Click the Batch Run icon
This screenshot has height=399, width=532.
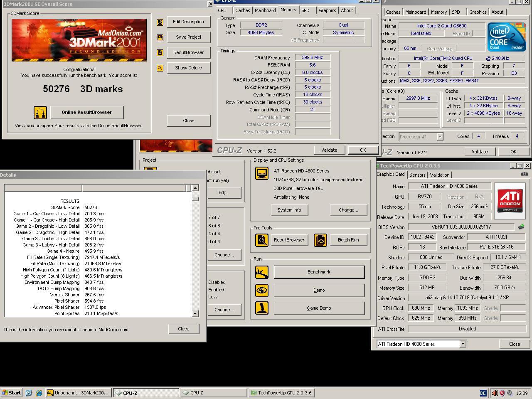click(320, 240)
